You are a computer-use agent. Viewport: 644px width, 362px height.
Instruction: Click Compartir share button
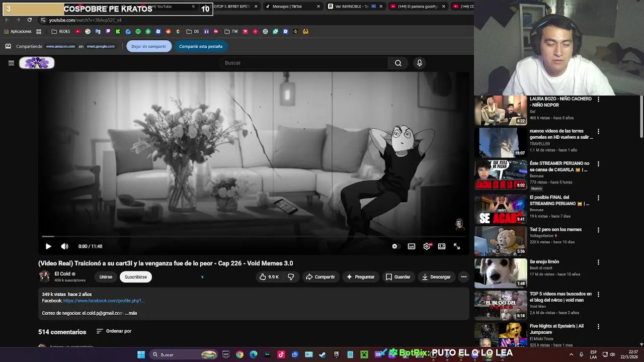click(x=320, y=277)
